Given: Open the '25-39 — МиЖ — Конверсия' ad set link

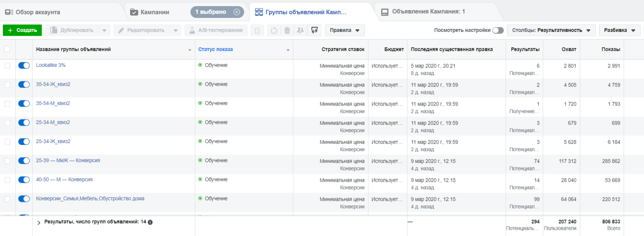Looking at the screenshot, I should [68, 161].
